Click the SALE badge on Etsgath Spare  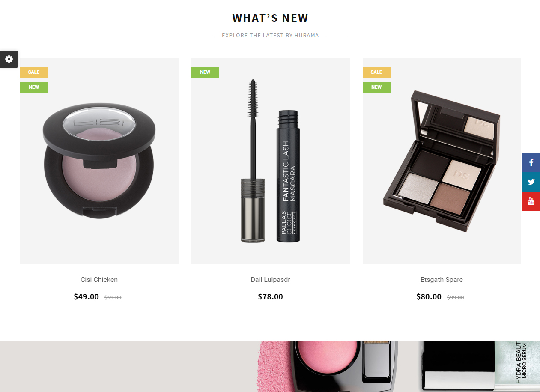click(376, 72)
